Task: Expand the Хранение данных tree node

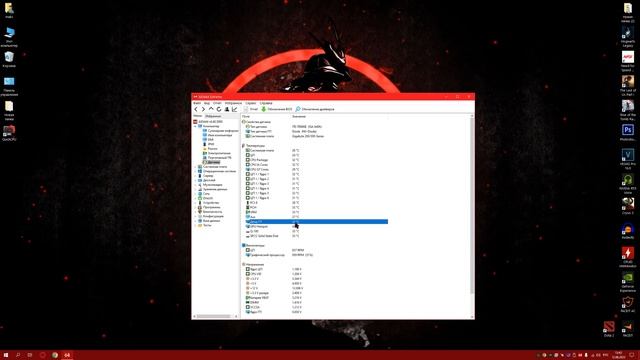Action: pyautogui.click(x=195, y=189)
